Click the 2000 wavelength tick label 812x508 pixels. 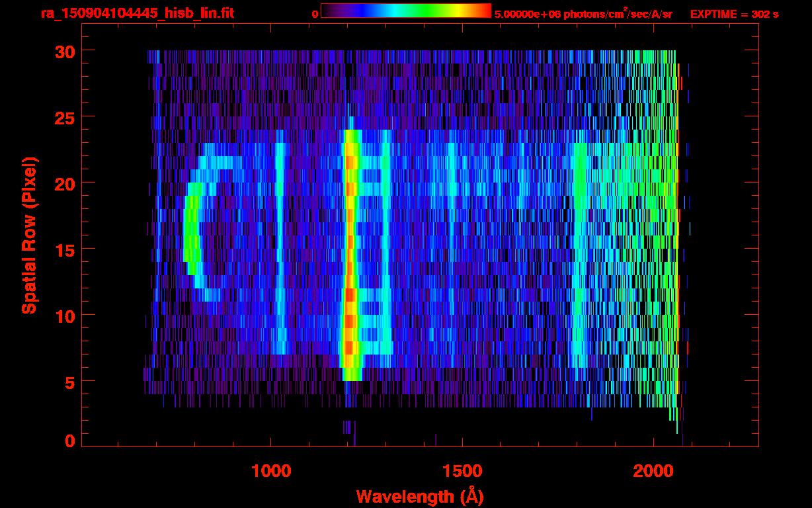pyautogui.click(x=653, y=471)
